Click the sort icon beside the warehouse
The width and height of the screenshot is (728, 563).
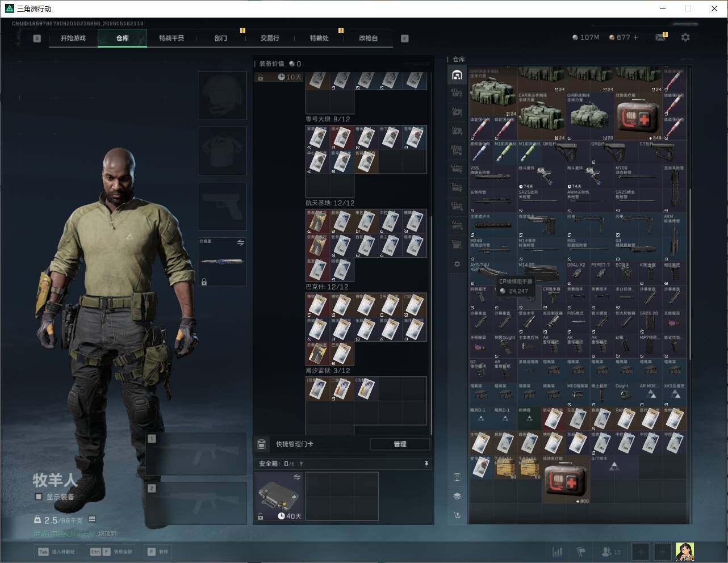tap(457, 515)
